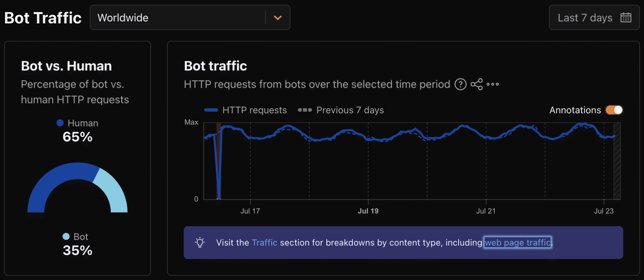The height and width of the screenshot is (280, 644).
Task: Open the Traffic section link
Action: (265, 242)
